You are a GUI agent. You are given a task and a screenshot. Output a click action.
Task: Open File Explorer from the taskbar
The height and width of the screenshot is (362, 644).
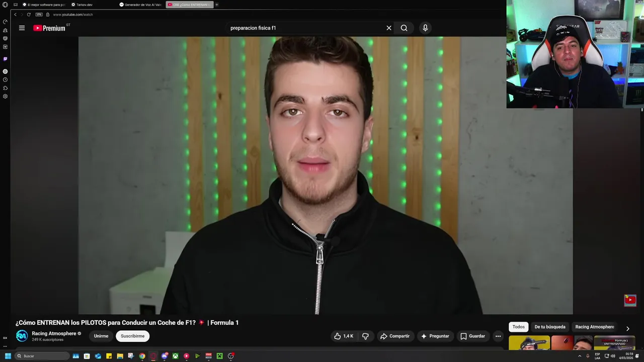coord(120,356)
